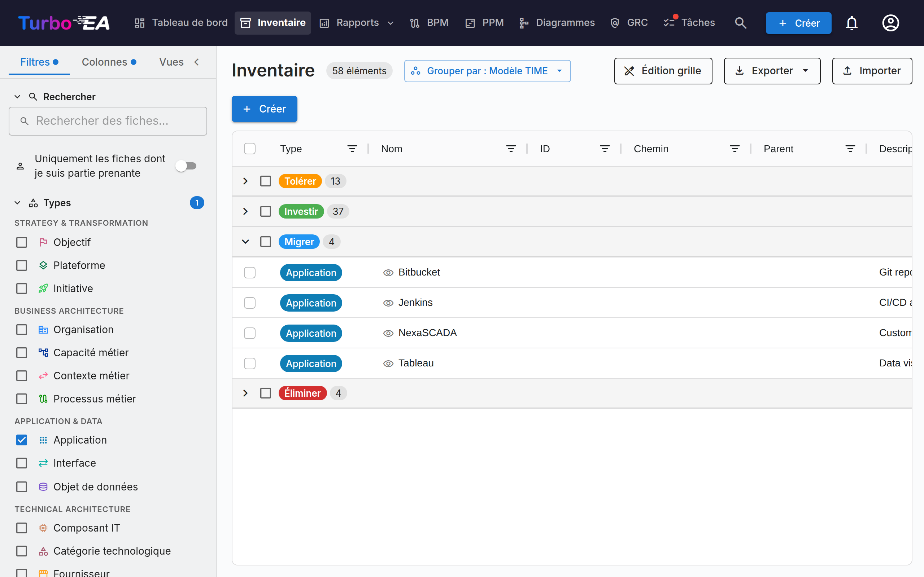Open the user account profile icon
The width and height of the screenshot is (924, 577).
[x=890, y=23]
